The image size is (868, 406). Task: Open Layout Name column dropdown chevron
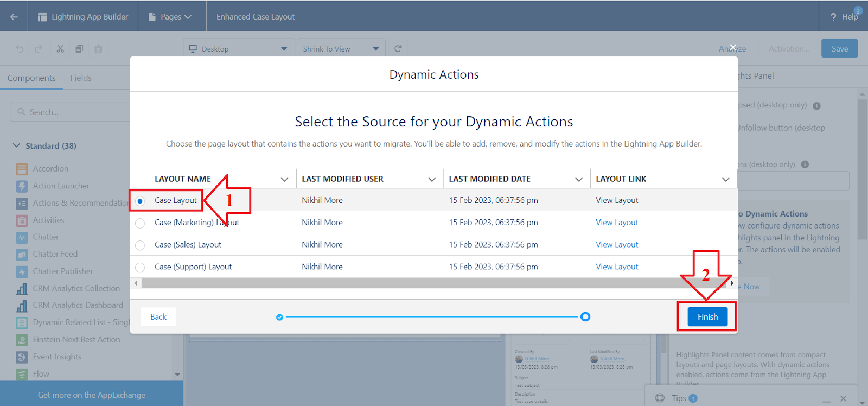tap(284, 179)
